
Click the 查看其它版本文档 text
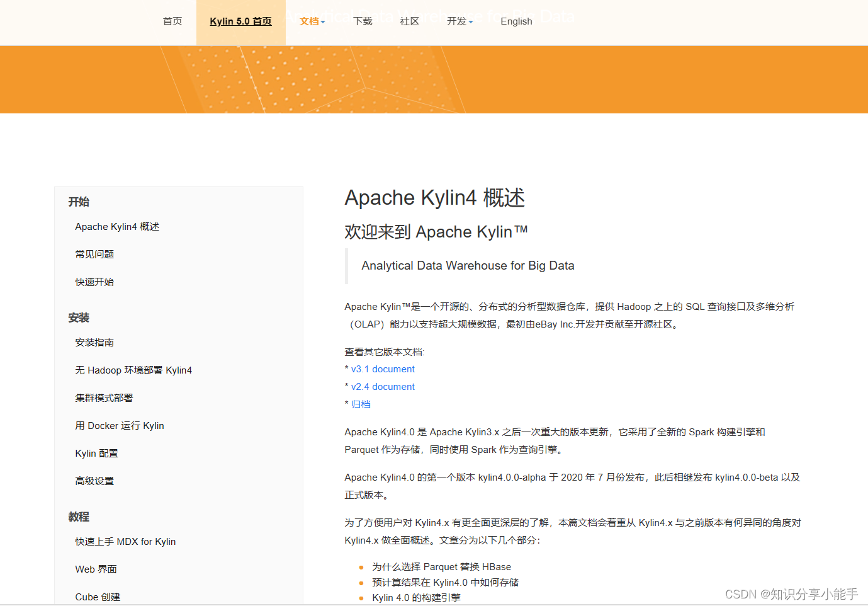click(385, 352)
